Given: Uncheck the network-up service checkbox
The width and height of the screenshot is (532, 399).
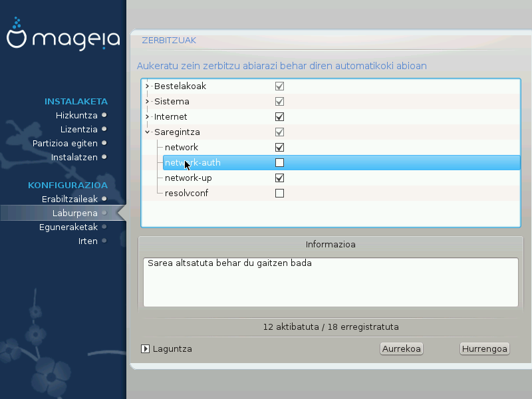Looking at the screenshot, I should [x=279, y=178].
